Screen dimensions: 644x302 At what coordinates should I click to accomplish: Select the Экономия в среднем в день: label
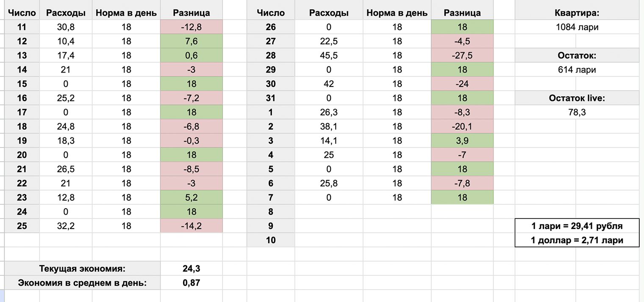[83, 283]
